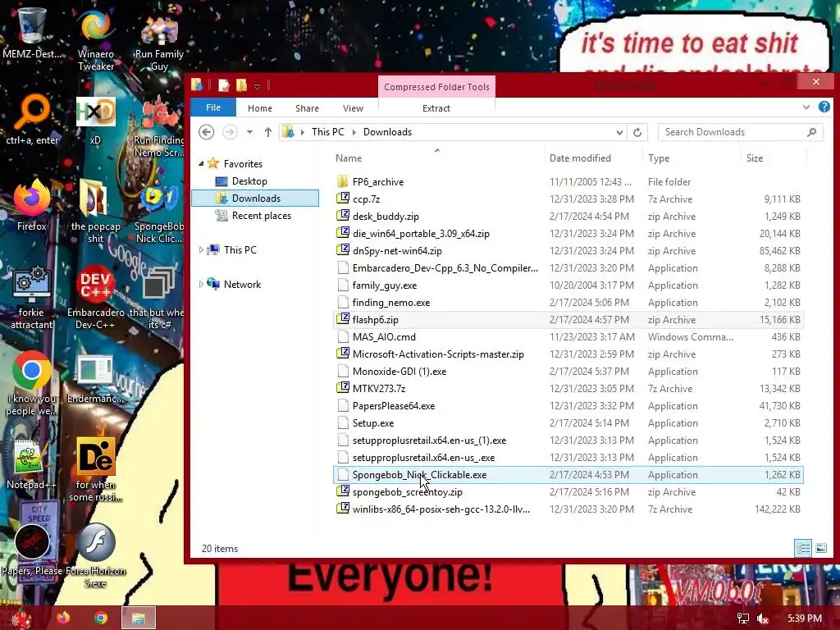Select the MAS_AIO.cmd file
Image resolution: width=840 pixels, height=630 pixels.
tap(568, 337)
